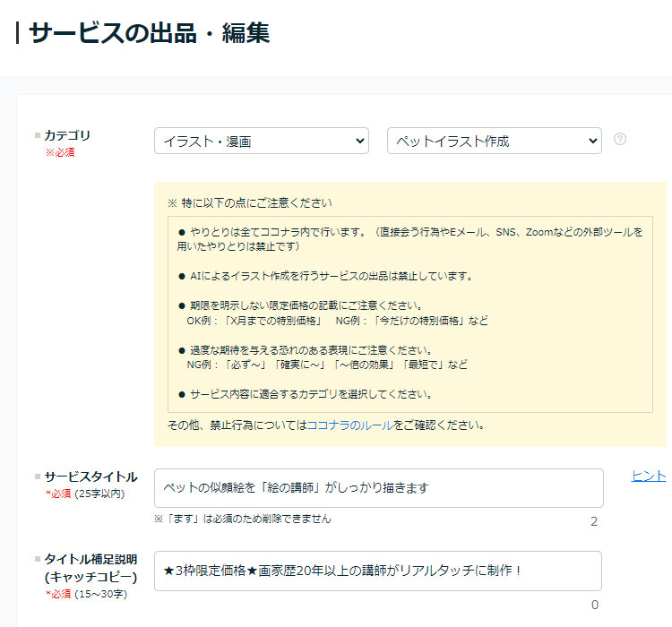
Task: Click the catch copy character counter showing 0
Action: click(594, 605)
